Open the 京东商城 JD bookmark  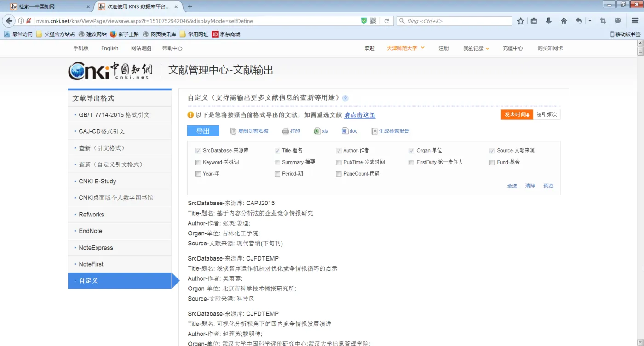(x=226, y=34)
